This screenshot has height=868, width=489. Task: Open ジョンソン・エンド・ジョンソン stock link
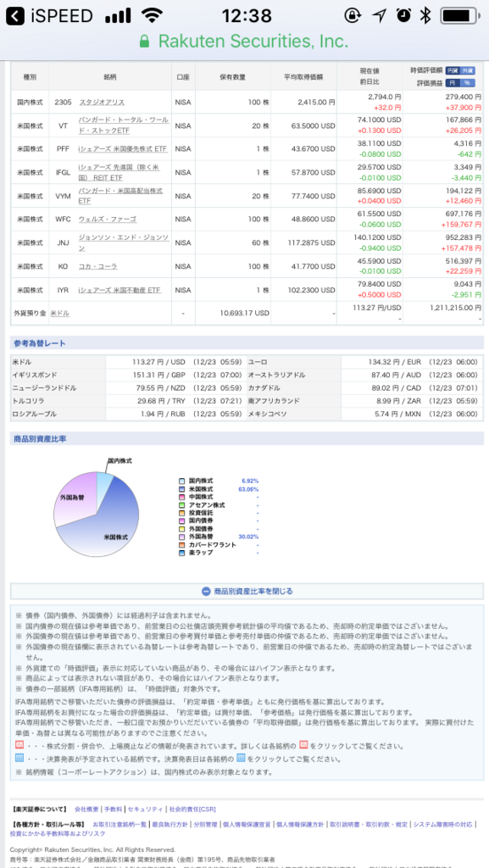tap(124, 243)
